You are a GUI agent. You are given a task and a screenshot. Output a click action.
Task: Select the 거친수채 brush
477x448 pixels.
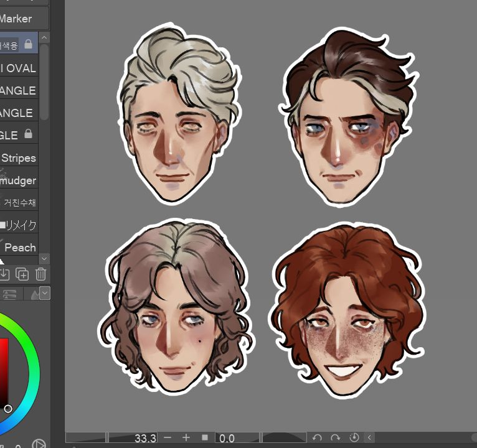19,202
